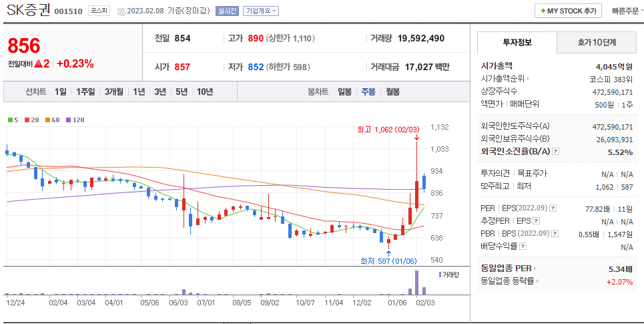Viewport: 644px width, 324px height.
Task: Click the 거래량 value 19,592,490
Action: (421, 38)
